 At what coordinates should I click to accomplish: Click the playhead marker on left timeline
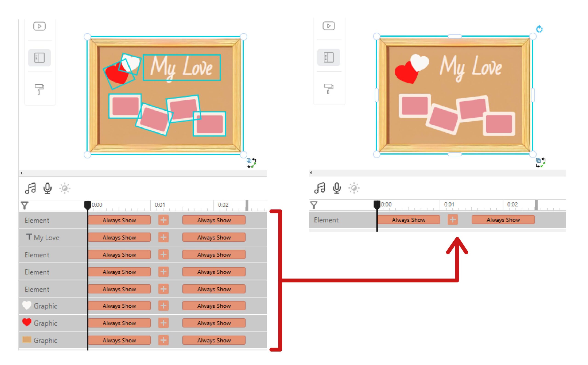[x=88, y=205]
